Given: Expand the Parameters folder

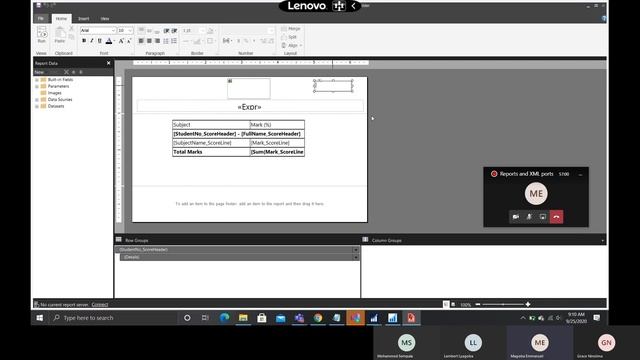Looking at the screenshot, I should 37,87.
